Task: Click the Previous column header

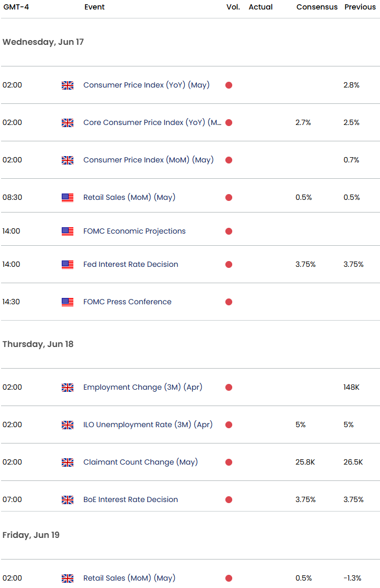Action: (360, 7)
